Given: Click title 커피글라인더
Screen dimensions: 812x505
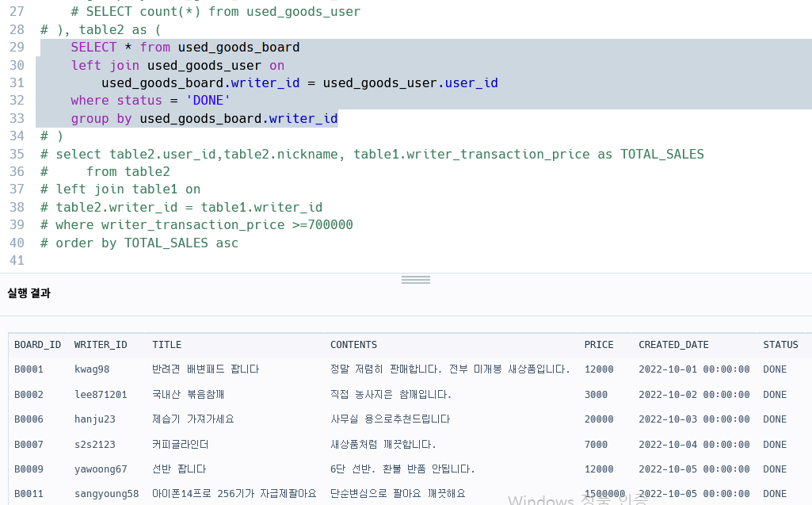Looking at the screenshot, I should [180, 444].
